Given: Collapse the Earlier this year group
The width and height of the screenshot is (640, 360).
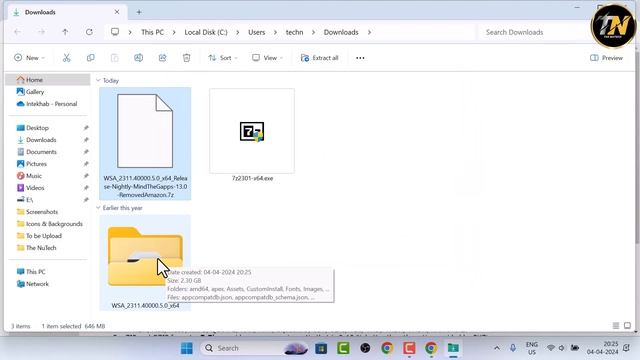Looking at the screenshot, I should 98,208.
